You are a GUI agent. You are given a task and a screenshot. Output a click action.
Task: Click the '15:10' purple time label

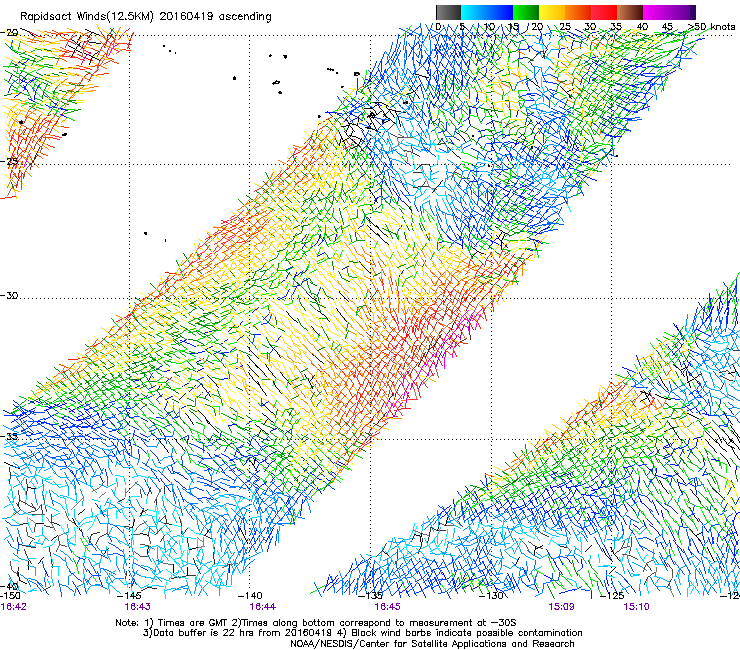tap(636, 607)
